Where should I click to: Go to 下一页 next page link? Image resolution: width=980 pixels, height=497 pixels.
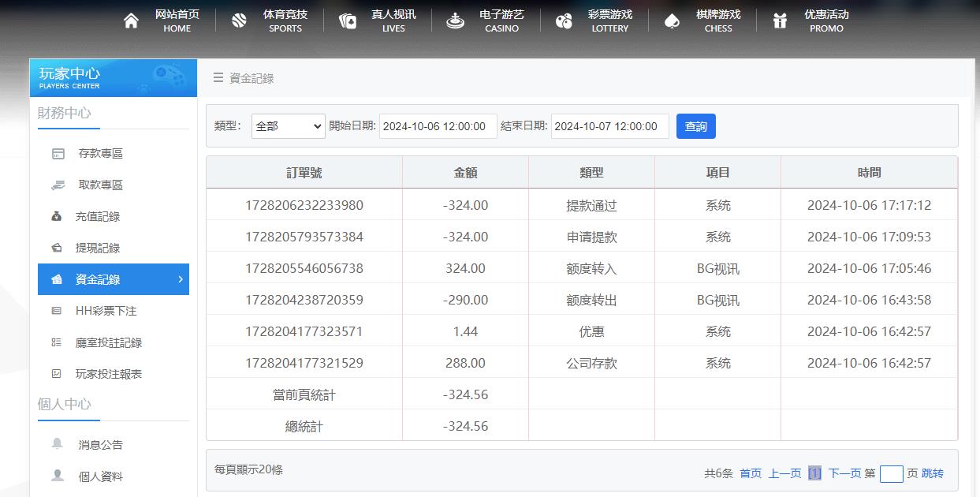(846, 473)
